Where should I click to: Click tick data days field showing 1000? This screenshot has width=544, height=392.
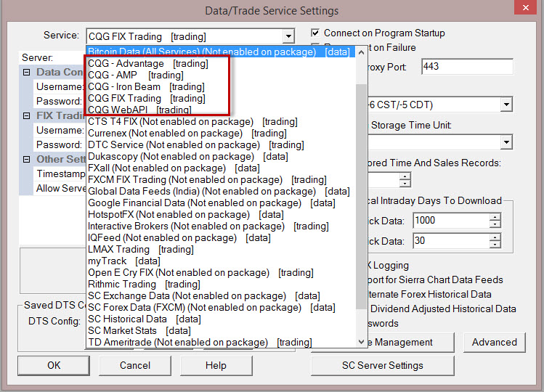tap(451, 221)
